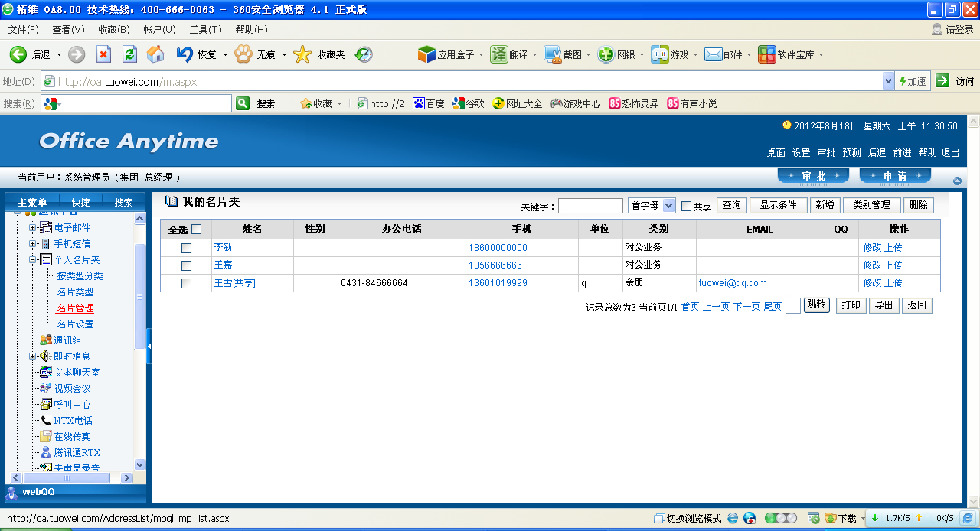980x531 pixels.
Task: Open the 收藏(B) browser menu
Action: tap(113, 29)
